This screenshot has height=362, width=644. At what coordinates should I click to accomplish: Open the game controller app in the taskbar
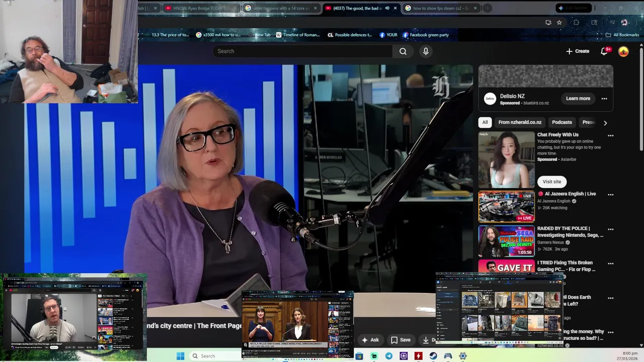[448, 356]
